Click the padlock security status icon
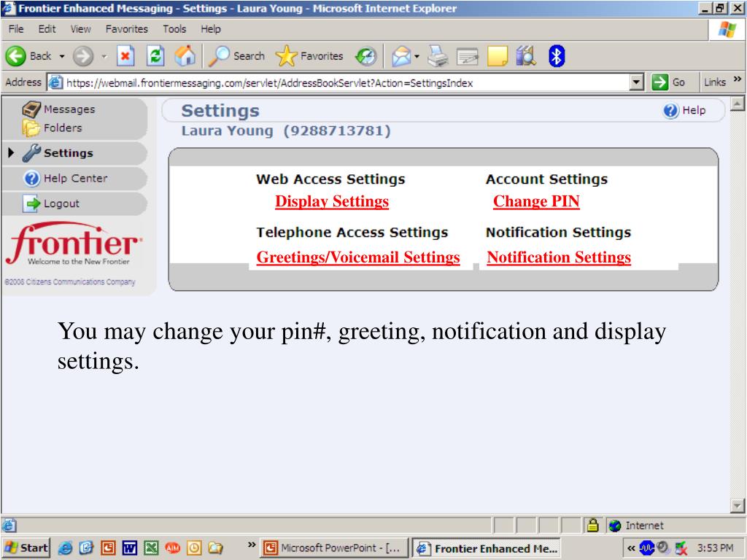747x560 pixels. click(592, 525)
